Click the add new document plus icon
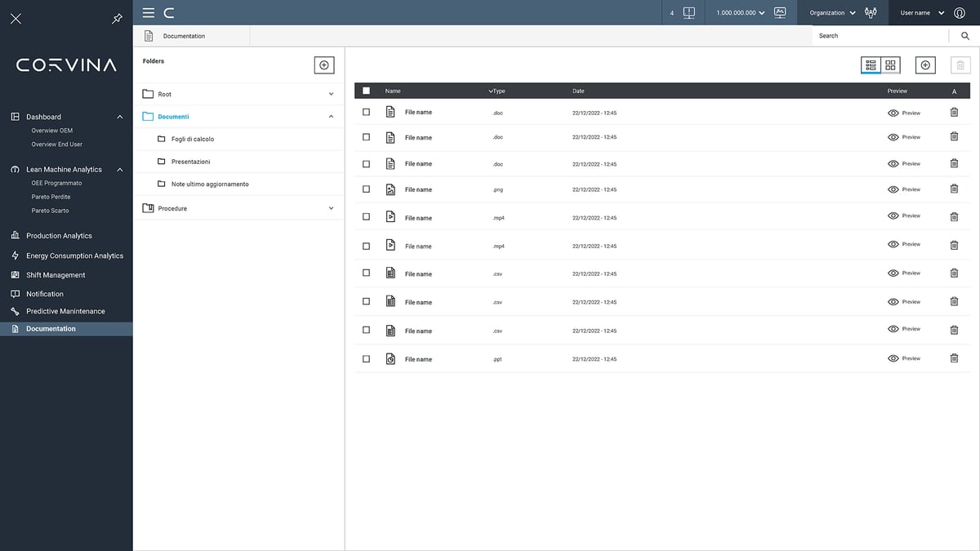 (x=925, y=64)
